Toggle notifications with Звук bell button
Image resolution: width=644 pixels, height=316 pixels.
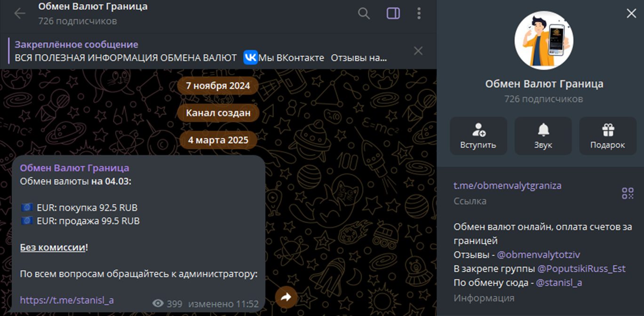pyautogui.click(x=543, y=136)
